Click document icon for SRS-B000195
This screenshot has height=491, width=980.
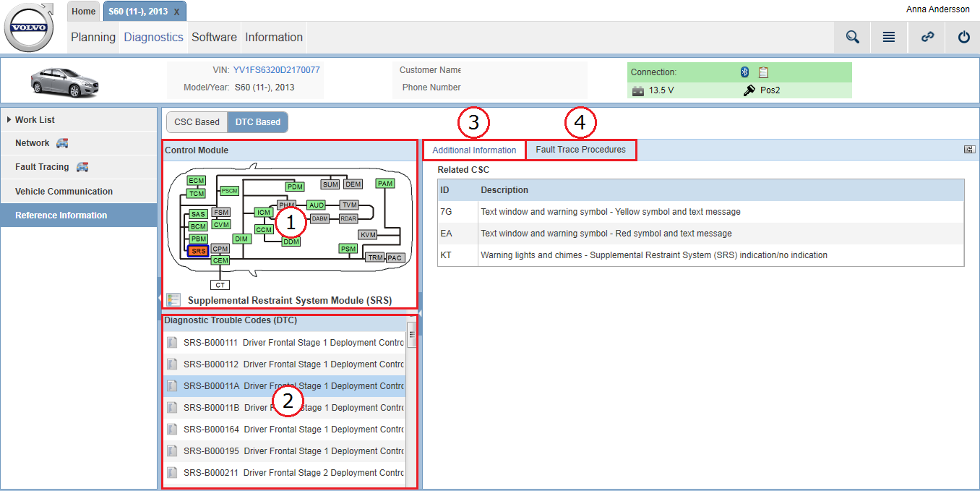tap(172, 451)
